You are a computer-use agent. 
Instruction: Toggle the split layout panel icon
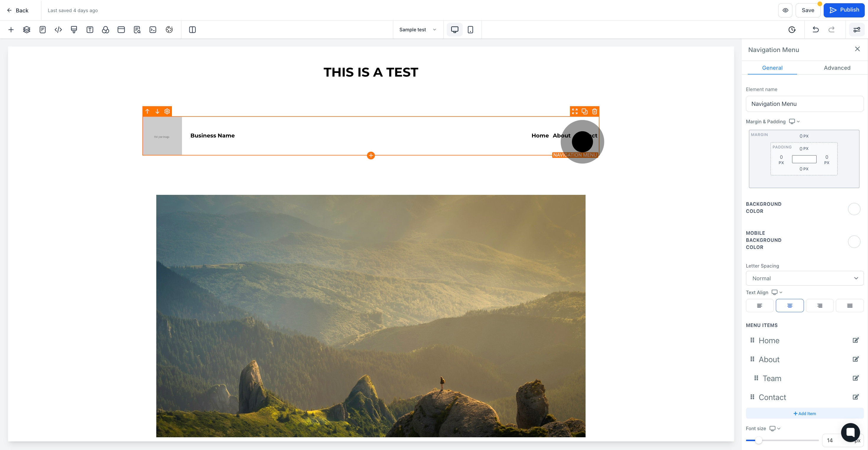(192, 30)
